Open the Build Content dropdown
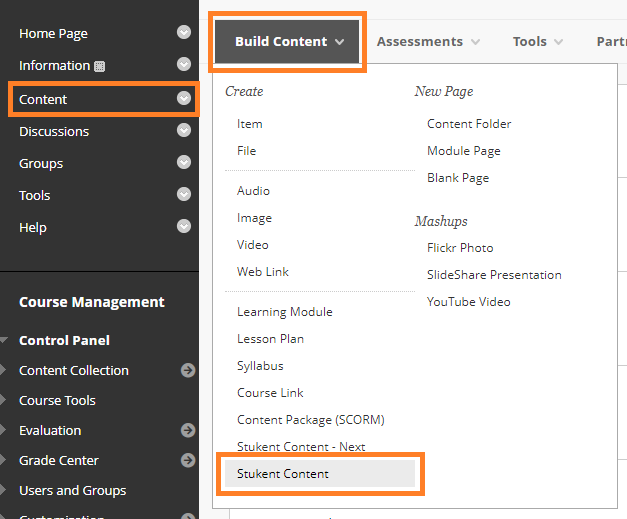Viewport: 627px width, 519px height. pos(287,42)
